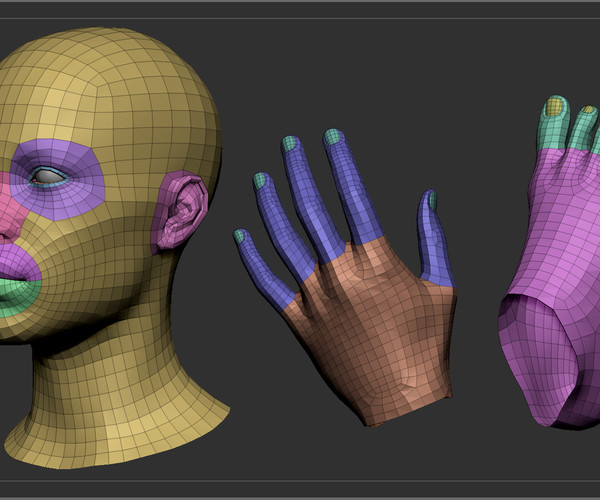Select the blue pinky finger on the hand

pyautogui.click(x=264, y=272)
